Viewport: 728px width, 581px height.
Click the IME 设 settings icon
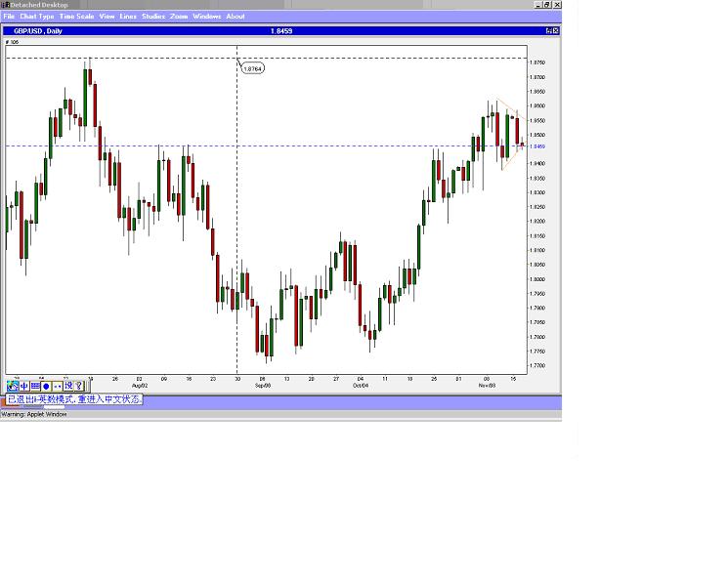pyautogui.click(x=68, y=386)
